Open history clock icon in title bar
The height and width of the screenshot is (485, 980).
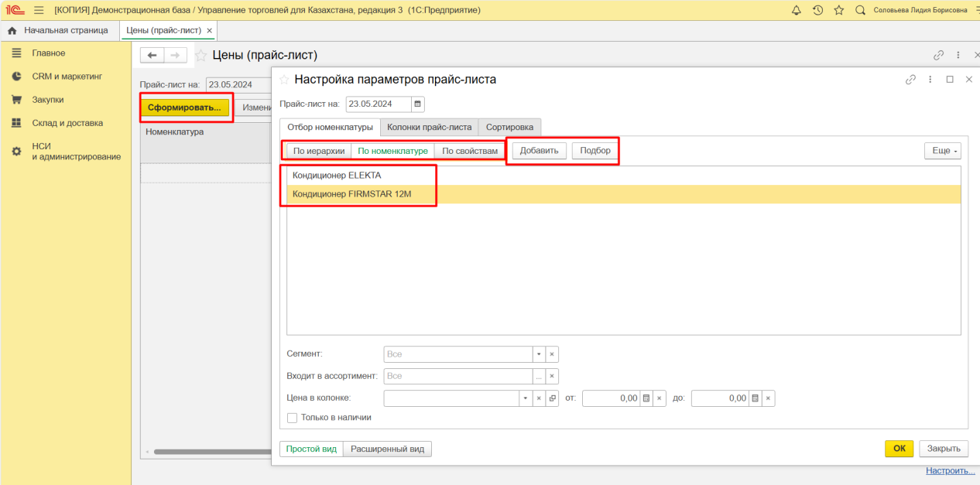(x=818, y=10)
